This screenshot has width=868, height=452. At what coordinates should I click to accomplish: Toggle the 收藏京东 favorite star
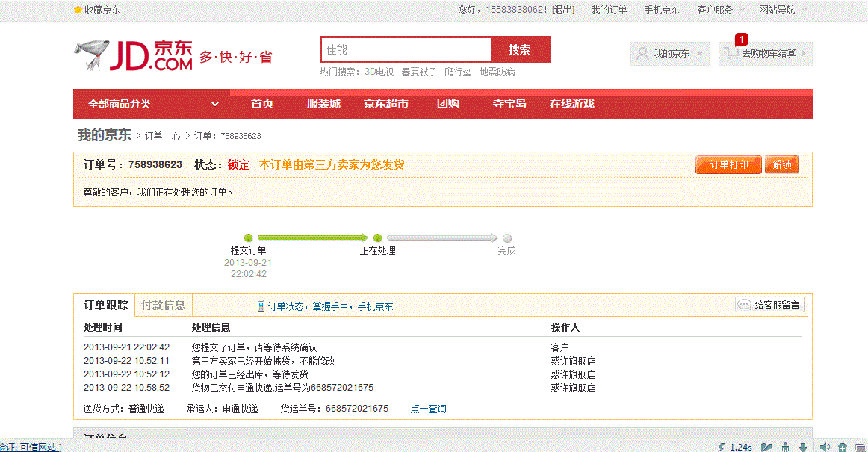click(x=77, y=10)
